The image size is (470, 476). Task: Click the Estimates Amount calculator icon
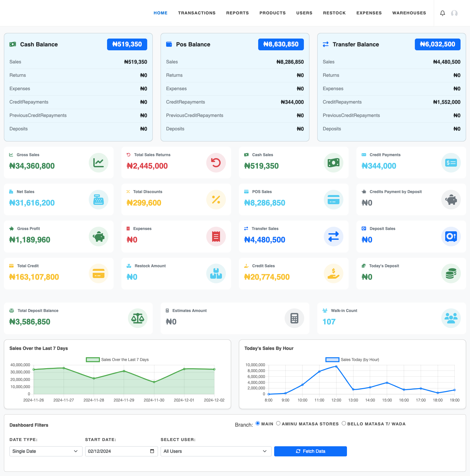(294, 318)
